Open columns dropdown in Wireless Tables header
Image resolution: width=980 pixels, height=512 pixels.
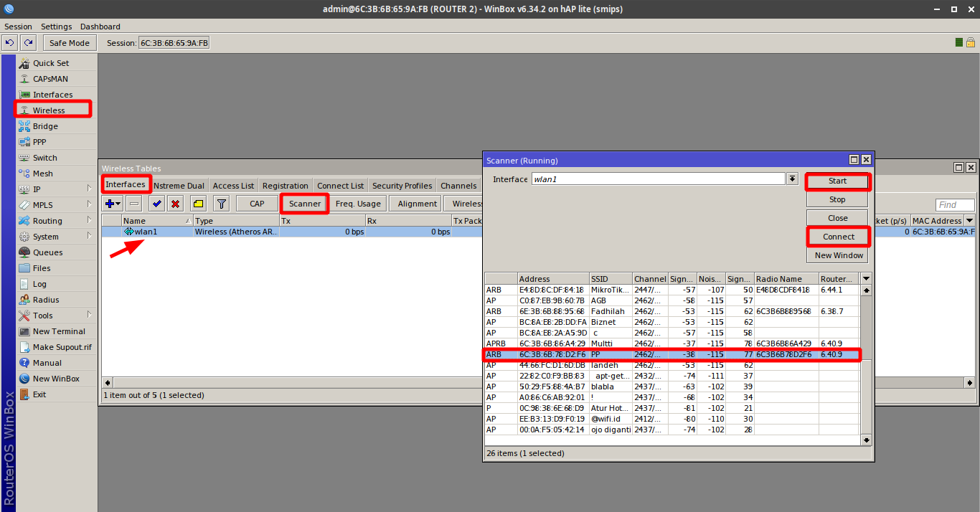point(970,221)
